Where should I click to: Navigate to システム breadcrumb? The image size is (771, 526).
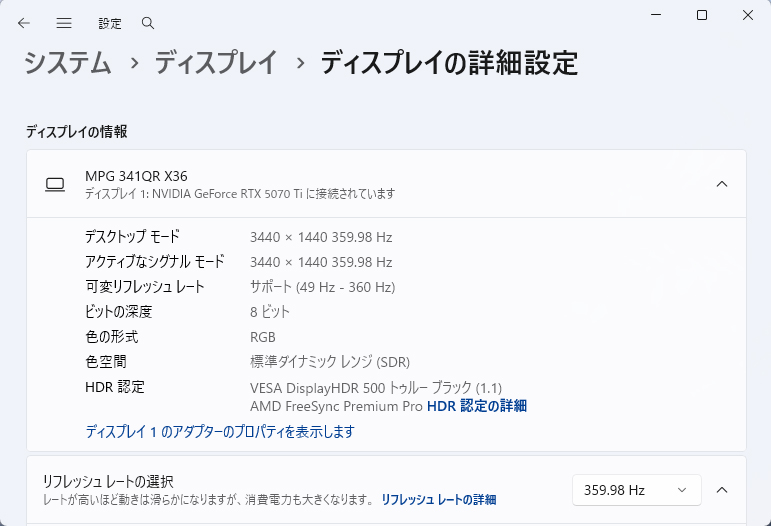point(68,63)
